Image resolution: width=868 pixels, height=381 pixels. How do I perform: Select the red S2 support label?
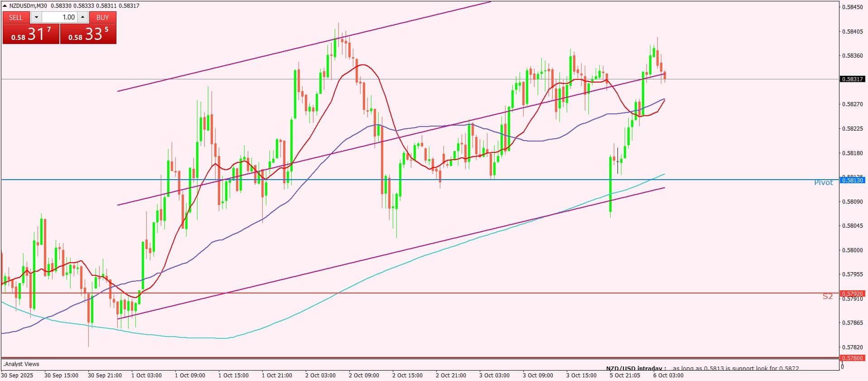[x=827, y=297]
